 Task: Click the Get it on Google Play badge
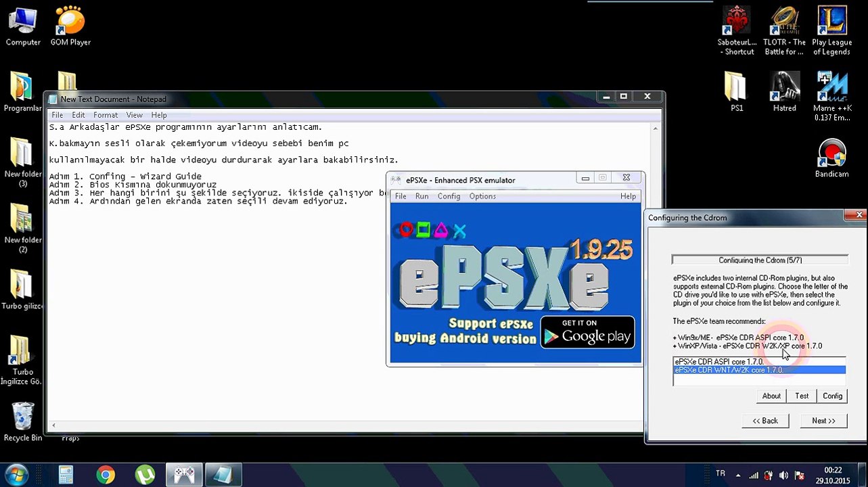(587, 331)
